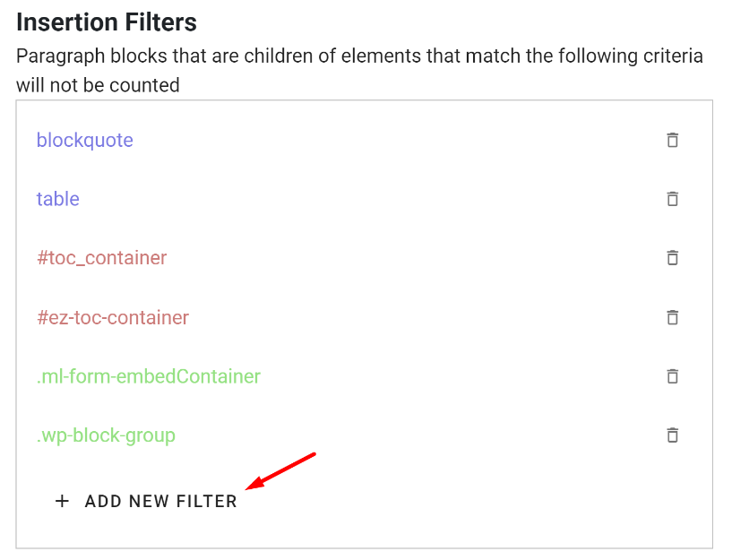Viewport: 732px width, 560px height.
Task: Trash the #ez-toc-container filter
Action: pyautogui.click(x=672, y=317)
